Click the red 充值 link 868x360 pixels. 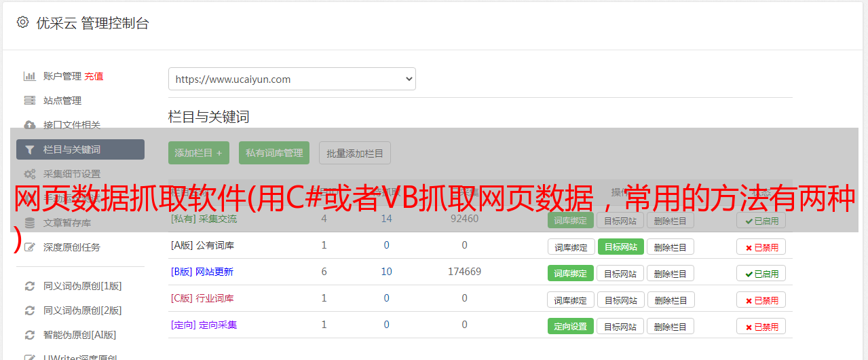(94, 76)
